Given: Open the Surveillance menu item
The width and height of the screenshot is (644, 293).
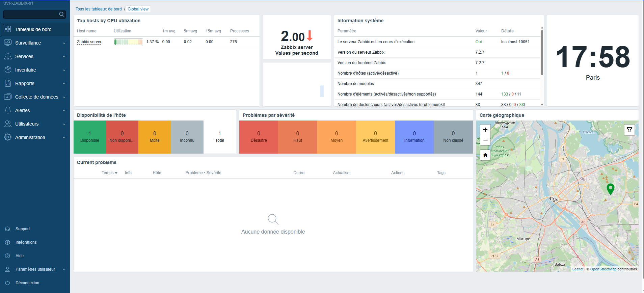Looking at the screenshot, I should tap(35, 43).
